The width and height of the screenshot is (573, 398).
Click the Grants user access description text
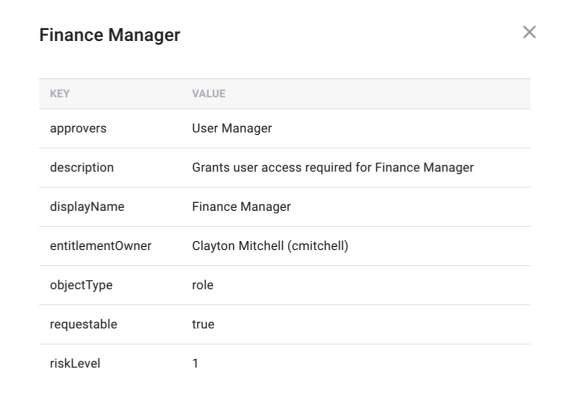coord(333,167)
